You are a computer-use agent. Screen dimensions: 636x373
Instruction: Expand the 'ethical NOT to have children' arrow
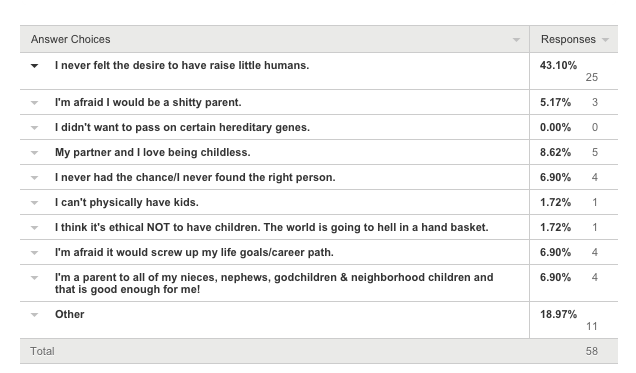(34, 228)
